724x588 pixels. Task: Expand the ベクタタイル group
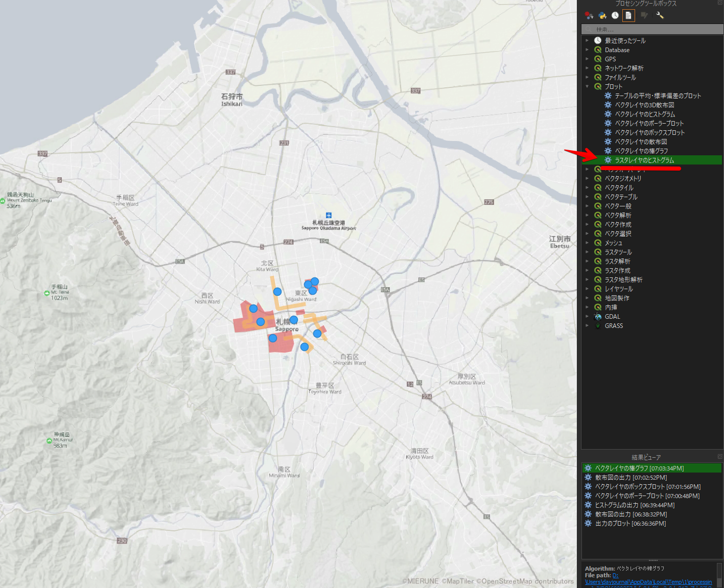click(x=587, y=187)
